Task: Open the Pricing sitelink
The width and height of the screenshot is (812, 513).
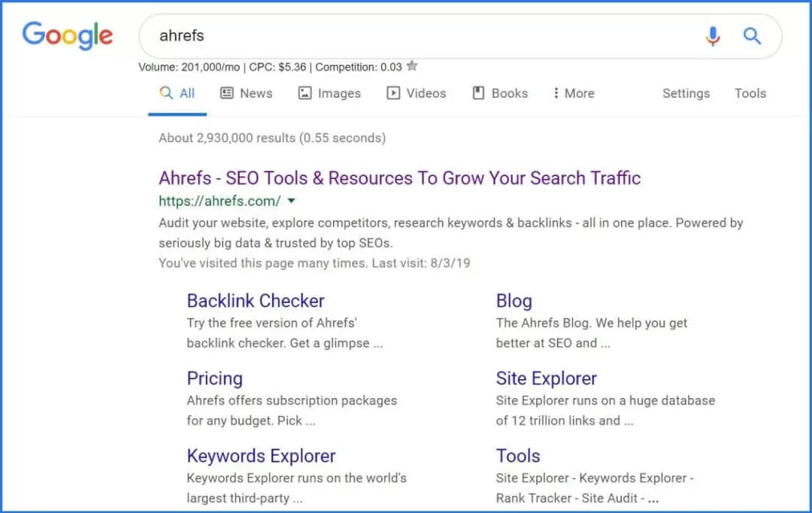Action: pos(214,378)
